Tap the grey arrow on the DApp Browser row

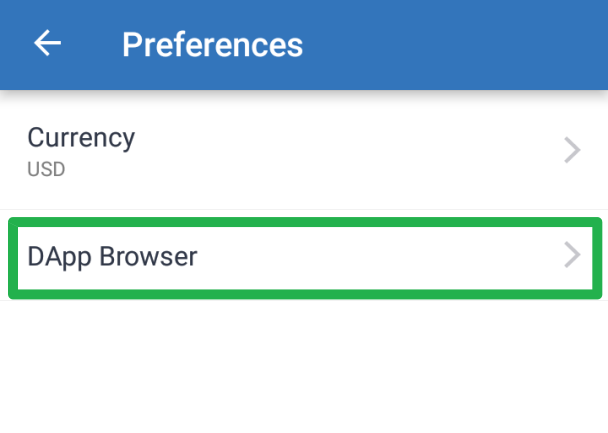click(572, 256)
